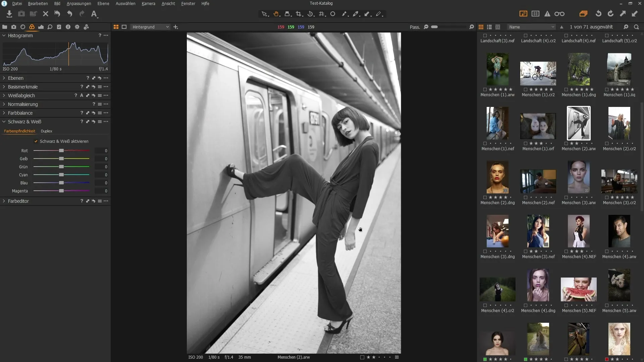Collapse the Schwarz & Weiß panel
This screenshot has width=644, height=362.
[x=4, y=122]
